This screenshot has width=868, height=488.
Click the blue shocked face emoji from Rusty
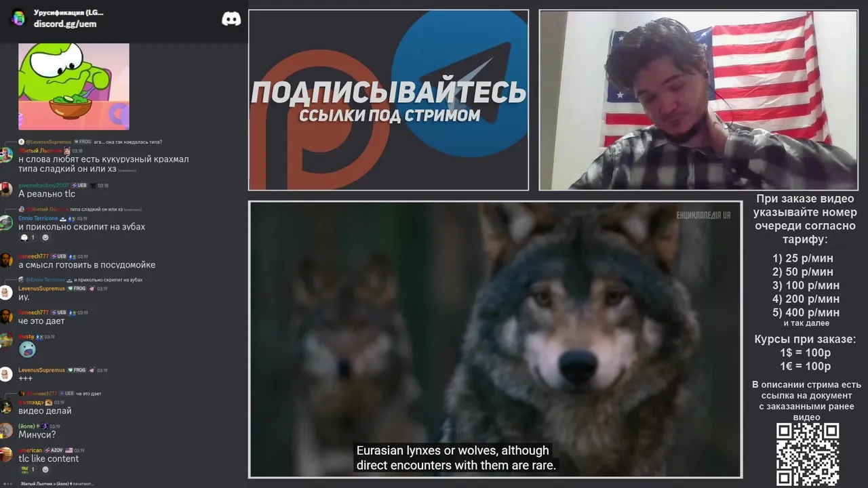[x=27, y=350]
